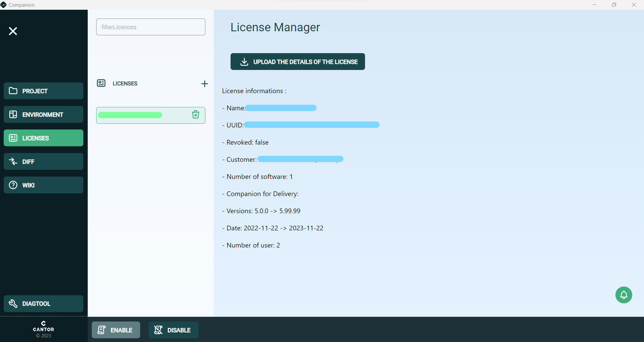Click the download icon in upload button
The height and width of the screenshot is (342, 644).
(244, 62)
